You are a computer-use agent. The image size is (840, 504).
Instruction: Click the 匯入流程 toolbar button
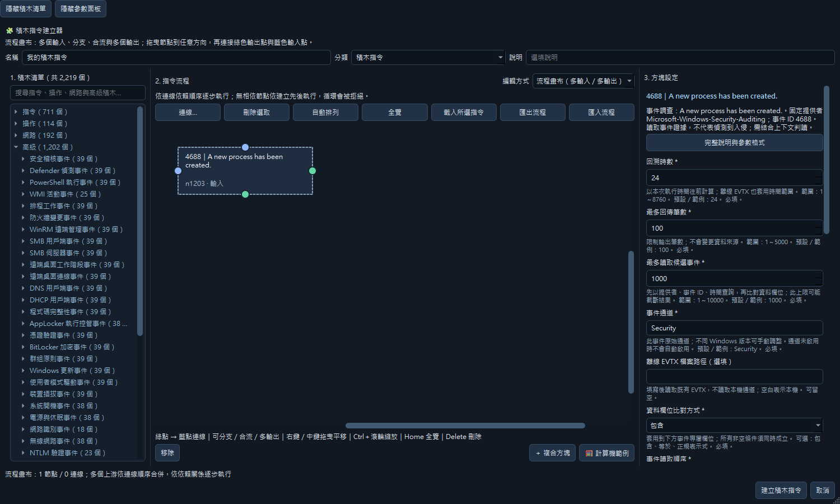tap(601, 113)
